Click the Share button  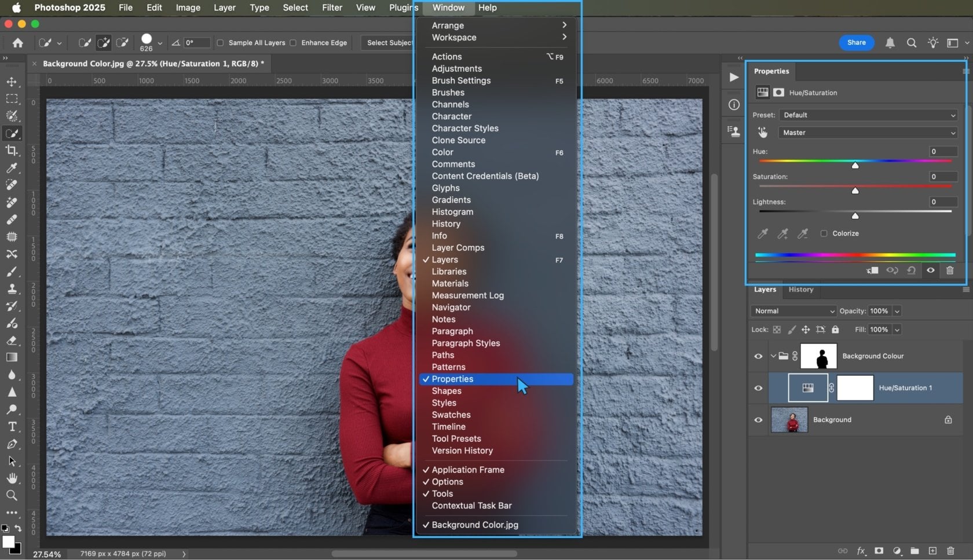pyautogui.click(x=857, y=42)
